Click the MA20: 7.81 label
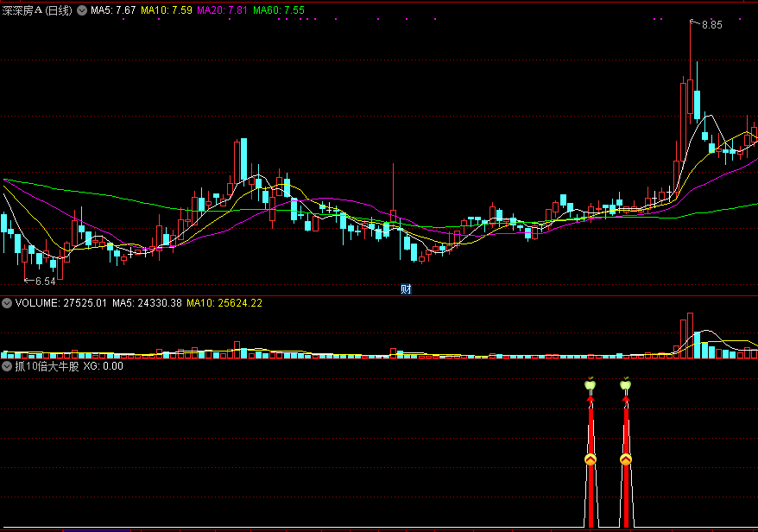 [223, 10]
